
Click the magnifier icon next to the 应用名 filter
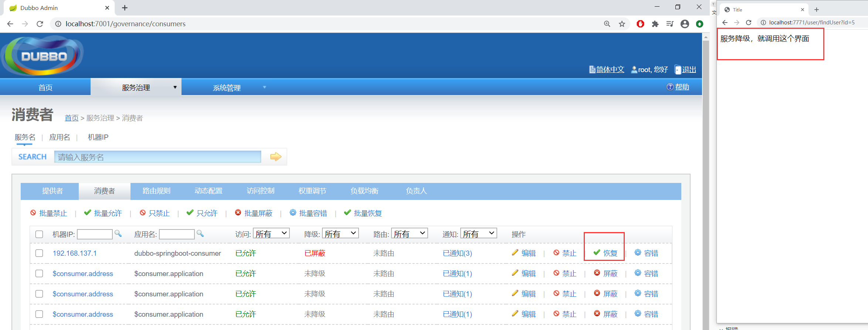(200, 234)
